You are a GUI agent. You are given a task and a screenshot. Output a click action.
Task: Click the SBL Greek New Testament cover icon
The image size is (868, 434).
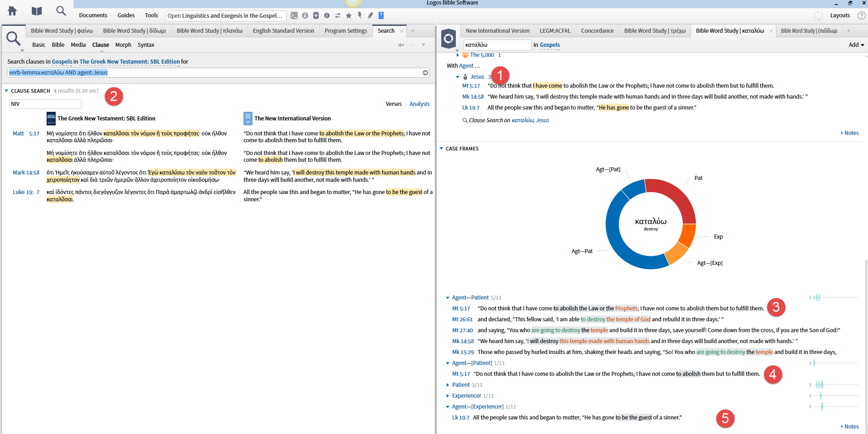pos(51,119)
